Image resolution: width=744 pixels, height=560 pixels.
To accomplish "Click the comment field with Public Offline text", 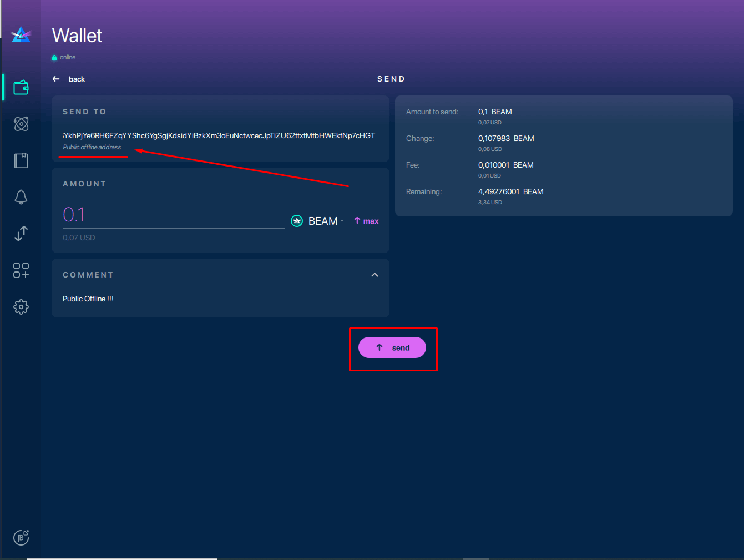I will click(x=219, y=299).
